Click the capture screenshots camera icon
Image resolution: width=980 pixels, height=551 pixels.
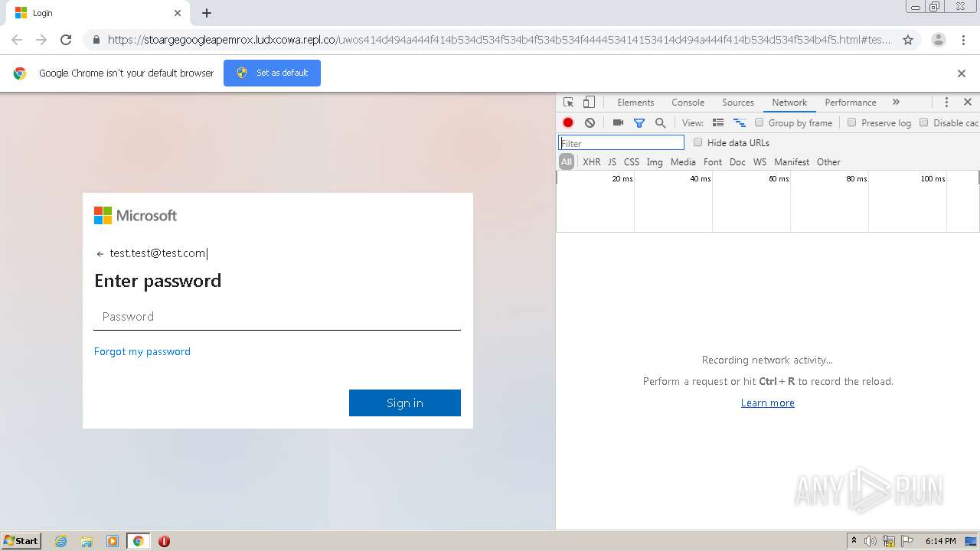pyautogui.click(x=618, y=122)
